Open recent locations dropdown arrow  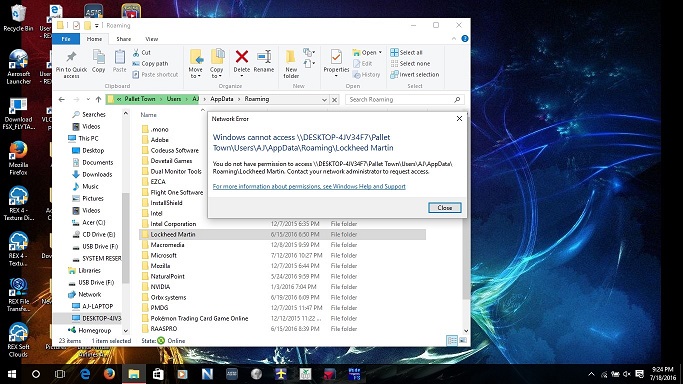tap(88, 99)
